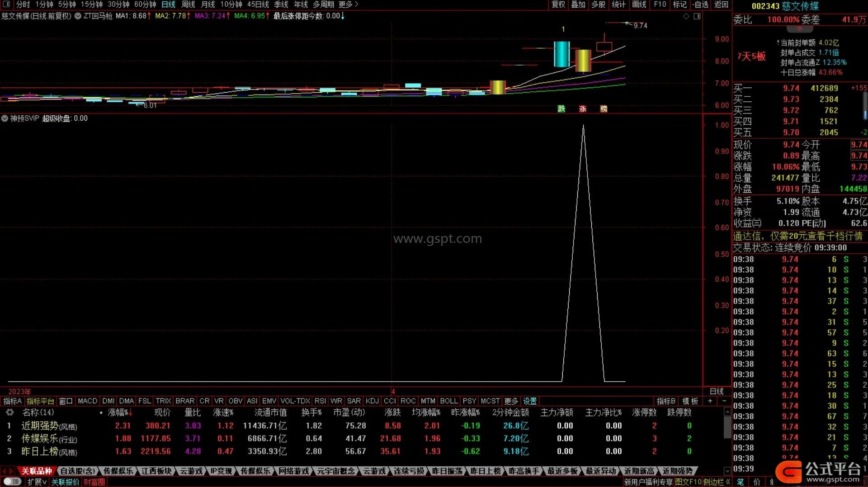Open the 多周期 multi-period view
The image size is (868, 487).
323,5
